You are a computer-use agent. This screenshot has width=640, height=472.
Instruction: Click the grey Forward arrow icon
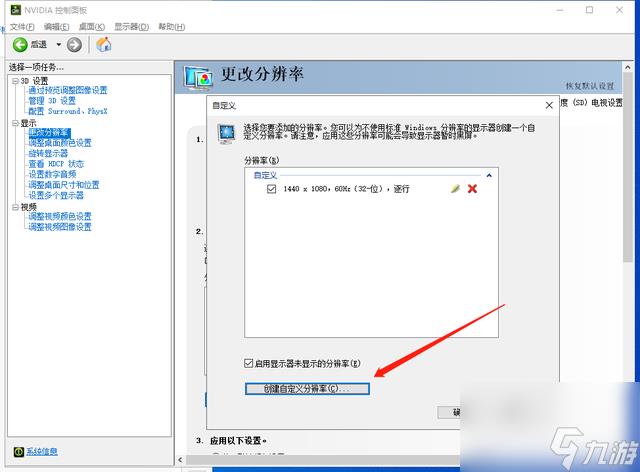pos(74,45)
